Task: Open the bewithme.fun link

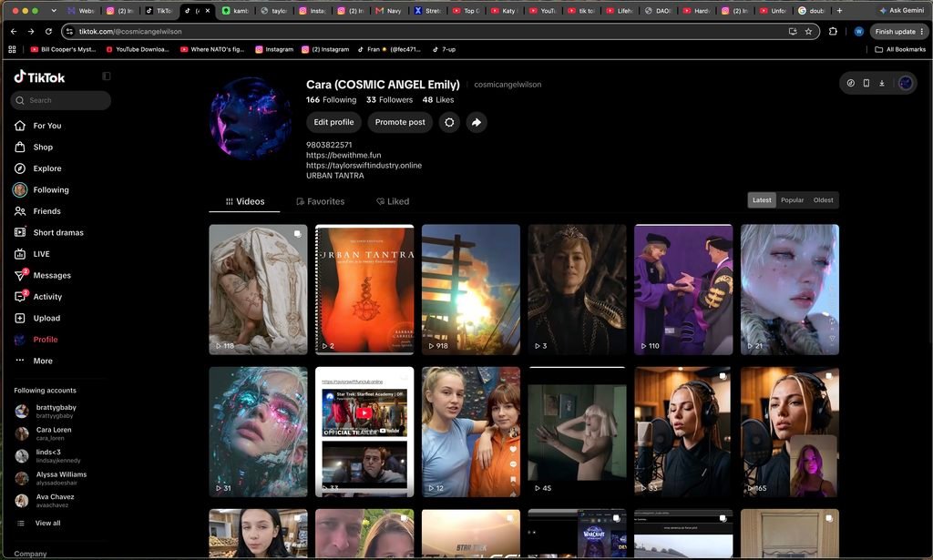Action: [343, 155]
